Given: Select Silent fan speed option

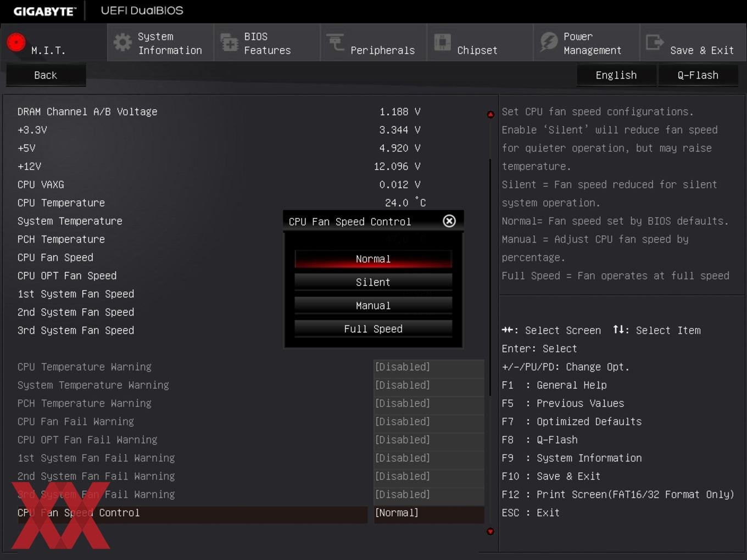Looking at the screenshot, I should [x=373, y=282].
